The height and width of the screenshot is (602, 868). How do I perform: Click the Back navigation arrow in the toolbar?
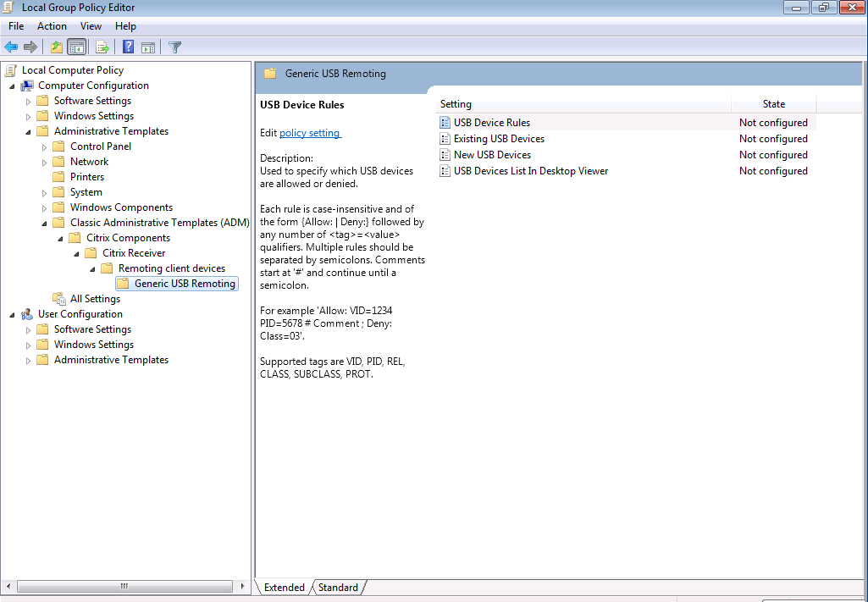[11, 47]
